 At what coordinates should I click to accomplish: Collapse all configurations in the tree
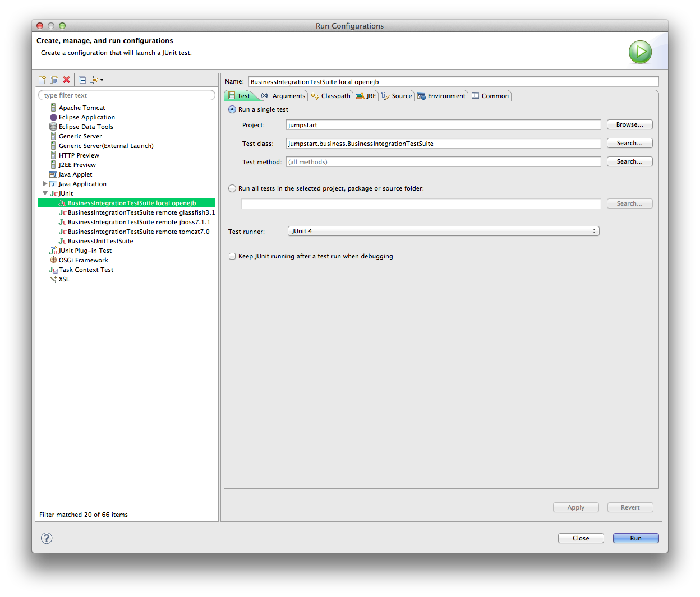(82, 80)
